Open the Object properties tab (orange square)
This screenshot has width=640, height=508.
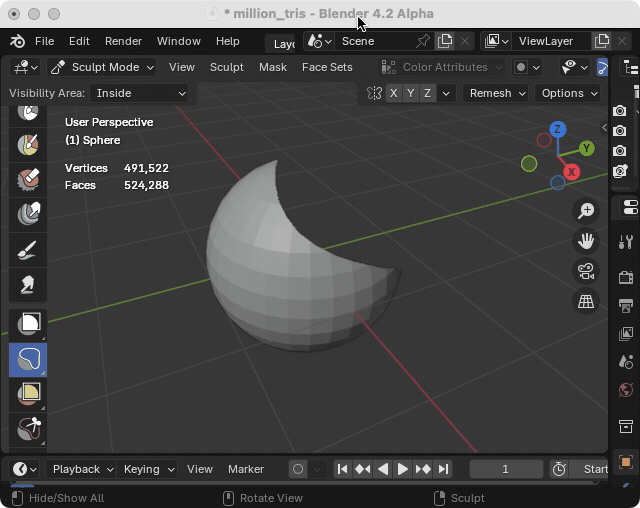click(625, 462)
